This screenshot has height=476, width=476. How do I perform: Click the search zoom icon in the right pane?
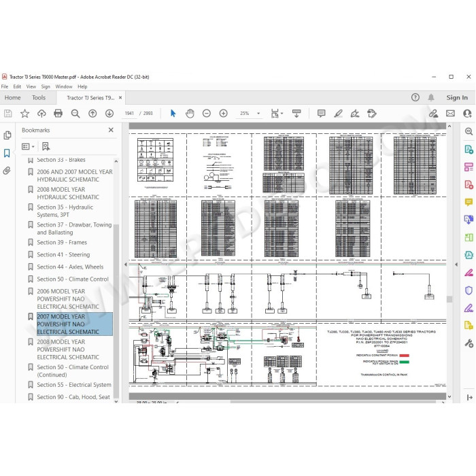469,131
